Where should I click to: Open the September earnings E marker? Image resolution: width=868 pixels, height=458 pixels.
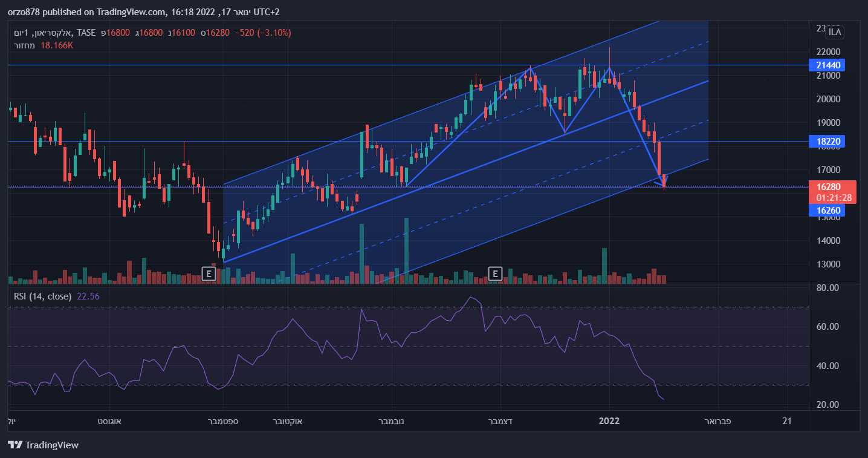point(209,273)
